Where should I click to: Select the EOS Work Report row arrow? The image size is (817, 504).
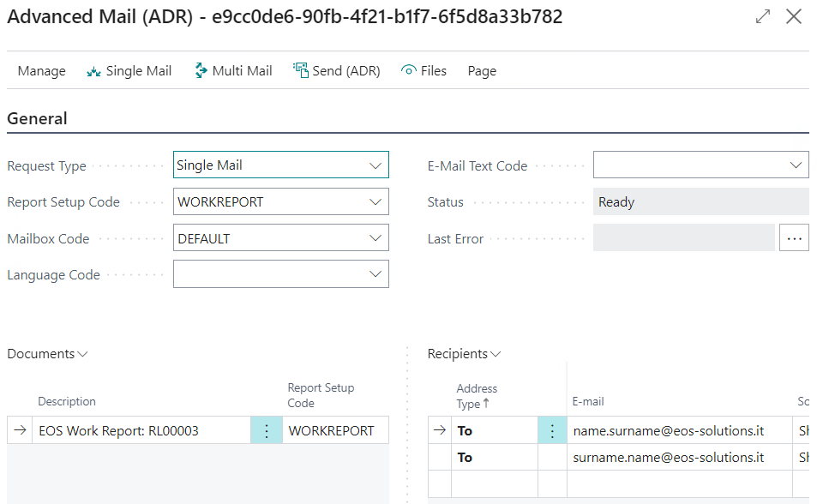point(20,430)
